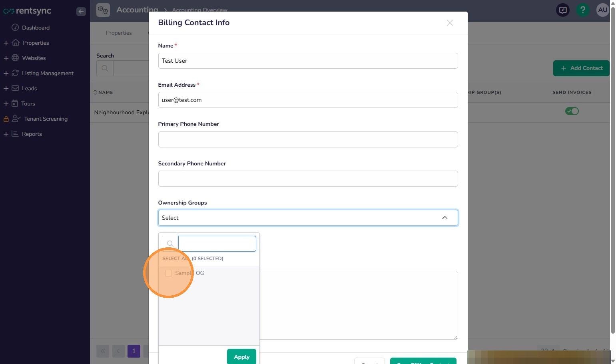Collapse the Ownership Groups dropdown
616x364 pixels.
point(445,218)
